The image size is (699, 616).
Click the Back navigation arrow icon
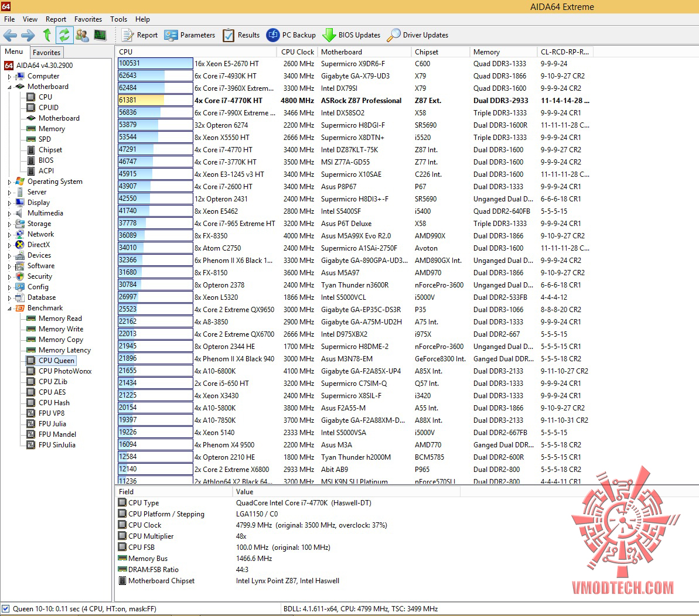(10, 35)
